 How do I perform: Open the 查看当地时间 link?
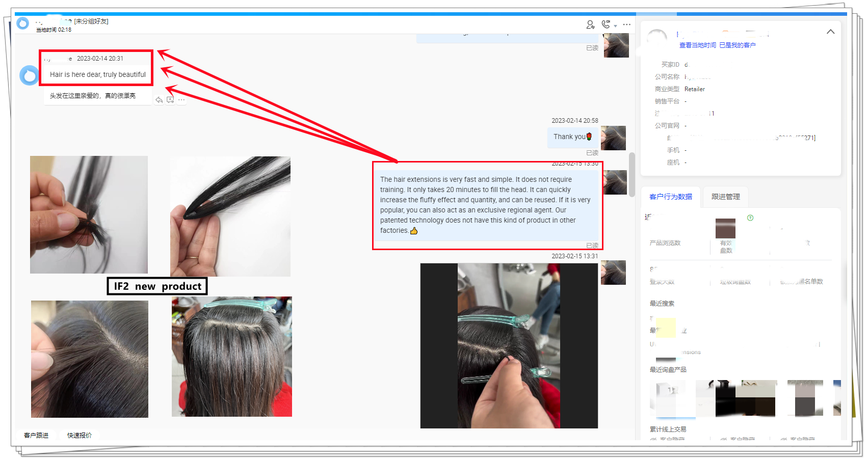pos(697,45)
